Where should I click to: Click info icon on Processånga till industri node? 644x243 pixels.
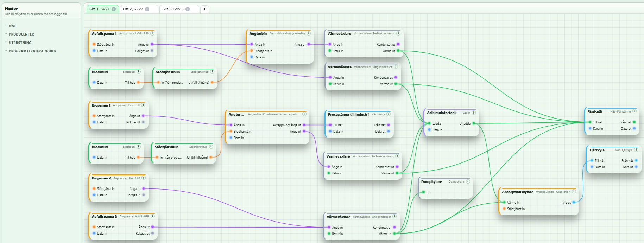tap(389, 114)
